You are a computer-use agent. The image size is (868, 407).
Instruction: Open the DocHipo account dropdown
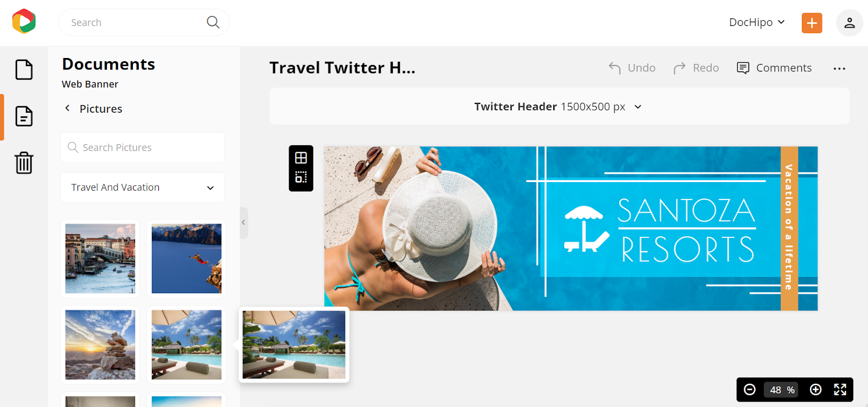(757, 22)
